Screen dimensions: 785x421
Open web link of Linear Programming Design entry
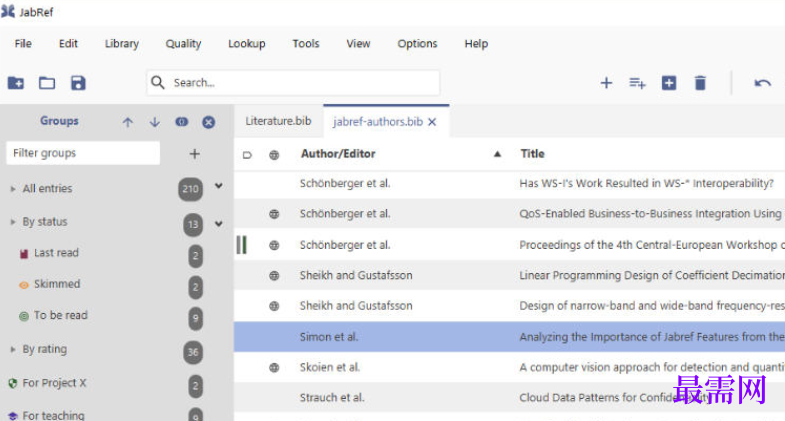274,275
